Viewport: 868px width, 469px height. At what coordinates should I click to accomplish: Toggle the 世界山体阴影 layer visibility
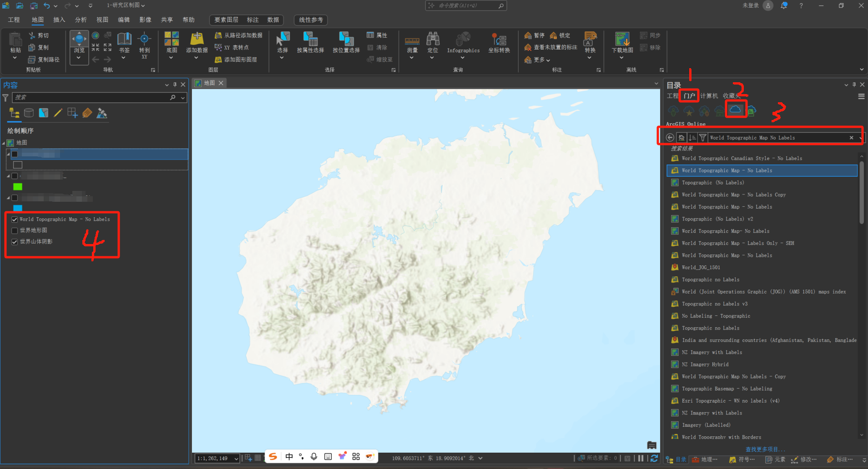(x=15, y=242)
